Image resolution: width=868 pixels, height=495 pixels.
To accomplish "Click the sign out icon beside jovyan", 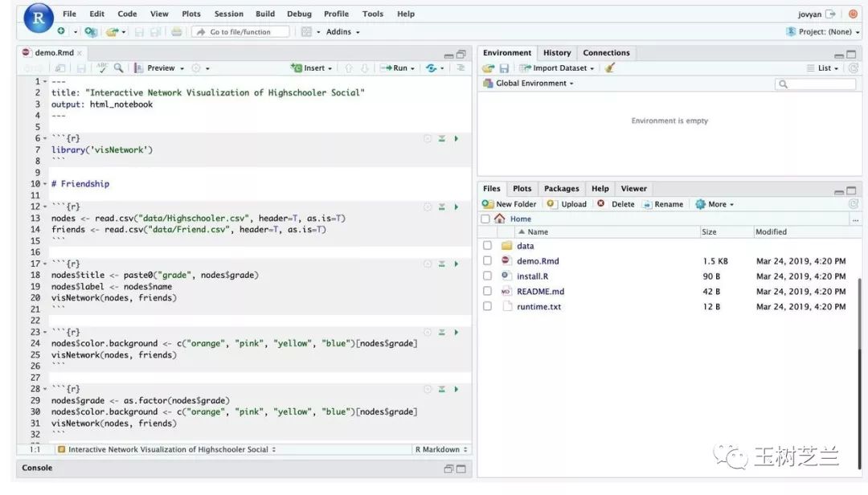I will click(830, 14).
